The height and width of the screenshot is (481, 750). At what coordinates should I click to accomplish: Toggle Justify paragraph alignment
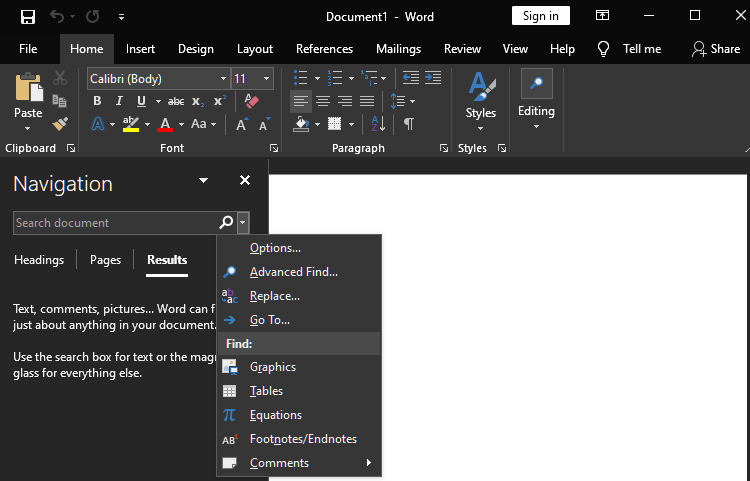coord(367,101)
